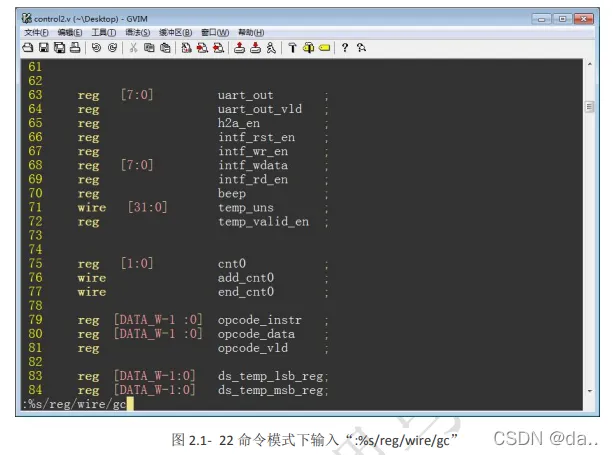Click on 'uart_out_vld' on line 64
The width and height of the screenshot is (613, 455).
[x=260, y=109]
